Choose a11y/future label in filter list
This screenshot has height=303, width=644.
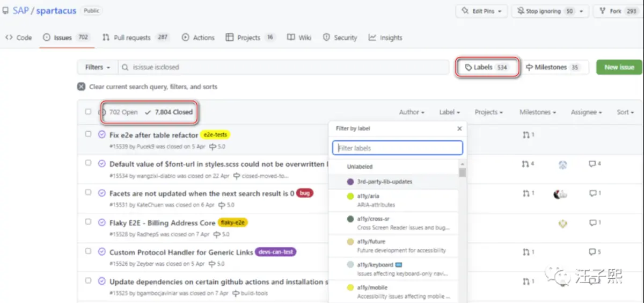click(394, 246)
